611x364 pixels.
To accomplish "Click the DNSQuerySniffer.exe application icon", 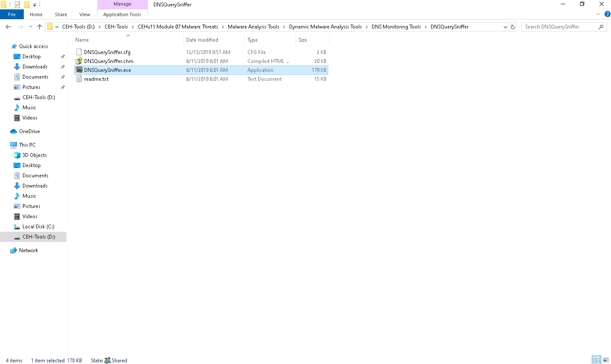I will point(79,70).
